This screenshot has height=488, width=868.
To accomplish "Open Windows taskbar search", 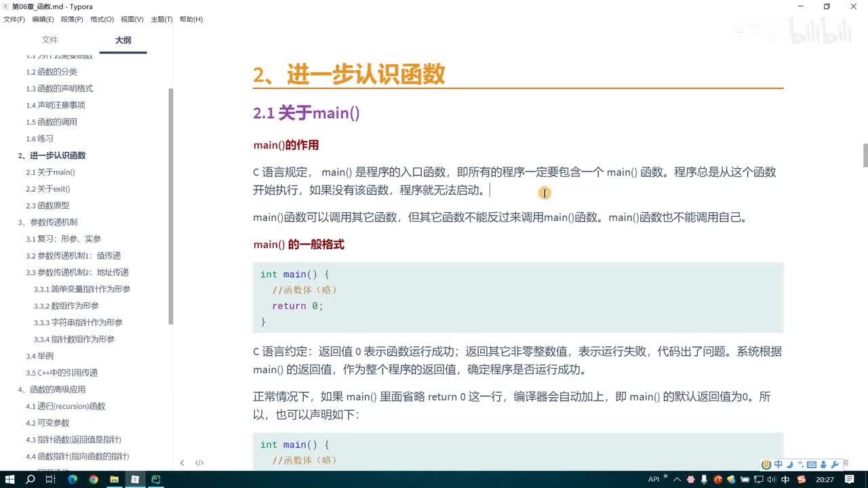I will [31, 479].
